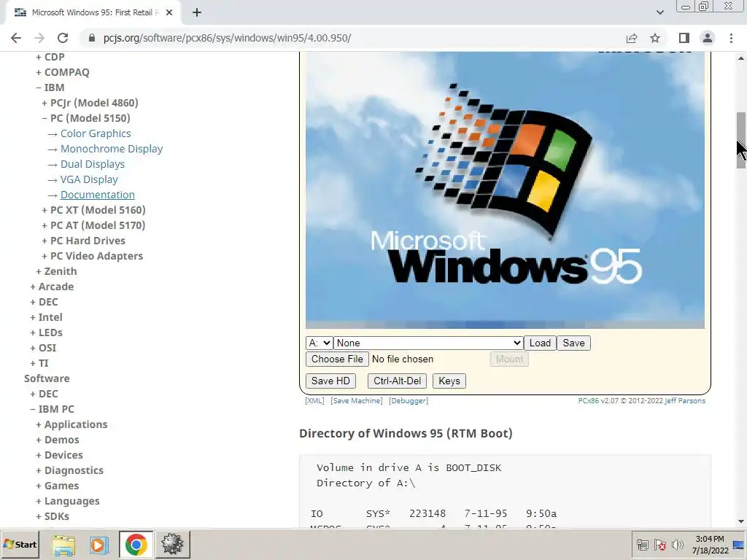This screenshot has height=560, width=747.
Task: Click the network tray icon
Action: 643,545
